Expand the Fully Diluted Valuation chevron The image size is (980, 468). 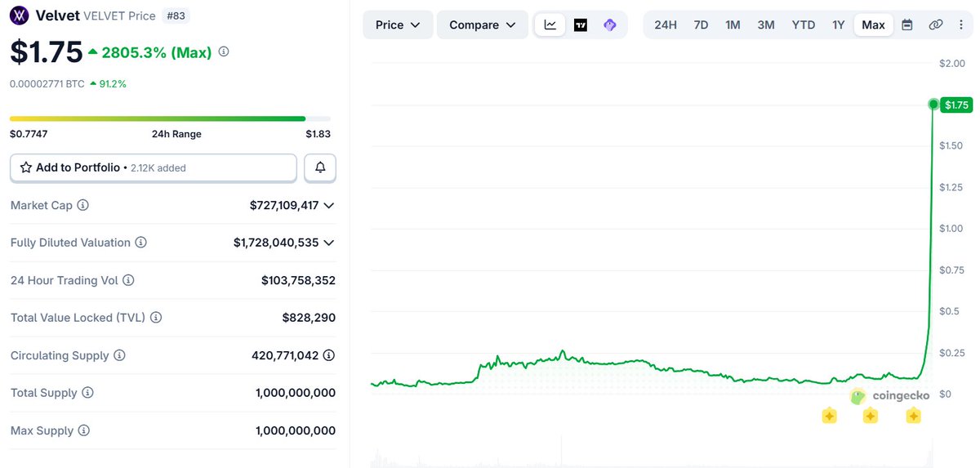328,243
